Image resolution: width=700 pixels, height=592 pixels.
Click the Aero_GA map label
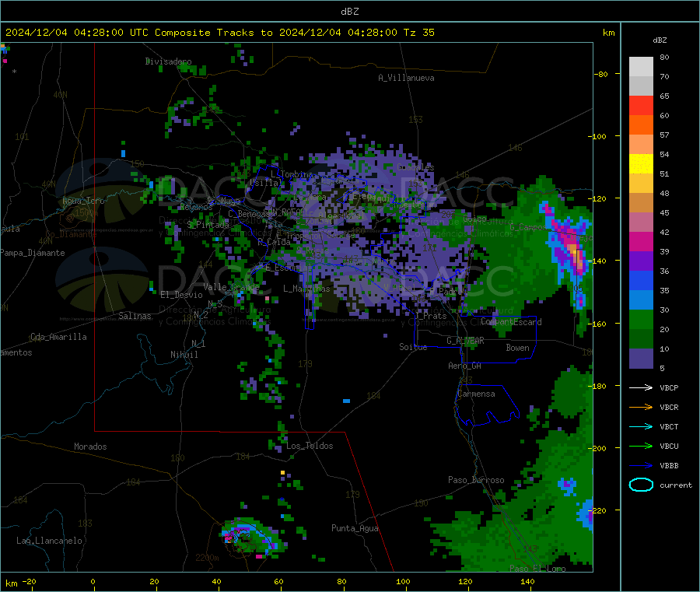(x=464, y=366)
